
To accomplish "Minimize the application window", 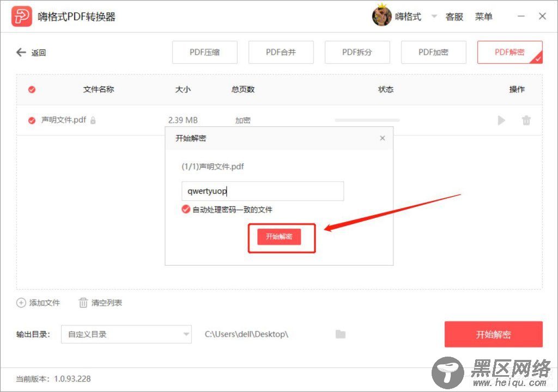I will (x=521, y=16).
